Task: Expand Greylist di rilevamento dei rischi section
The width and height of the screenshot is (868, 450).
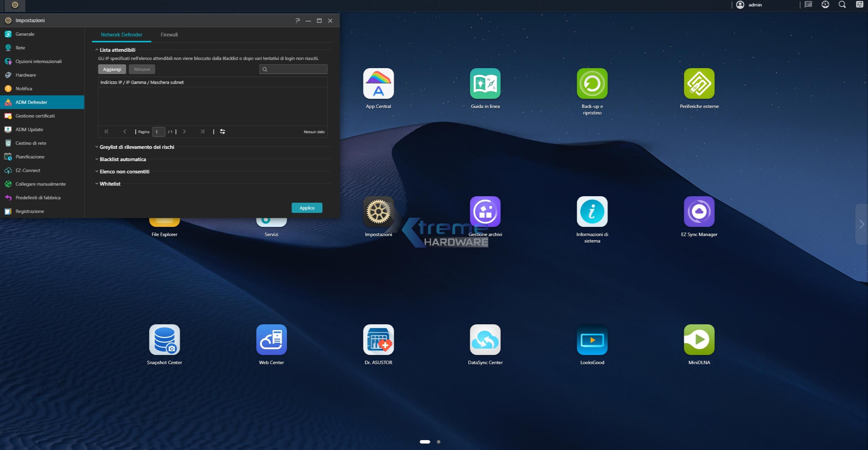Action: (x=137, y=147)
